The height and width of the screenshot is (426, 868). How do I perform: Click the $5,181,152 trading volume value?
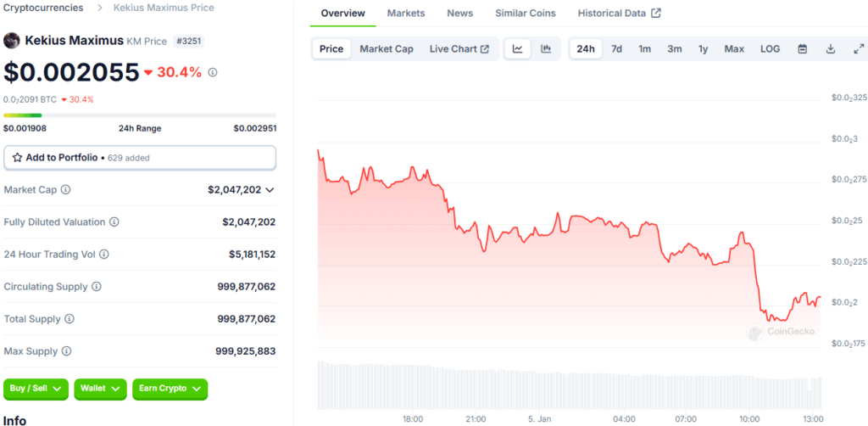click(x=252, y=255)
